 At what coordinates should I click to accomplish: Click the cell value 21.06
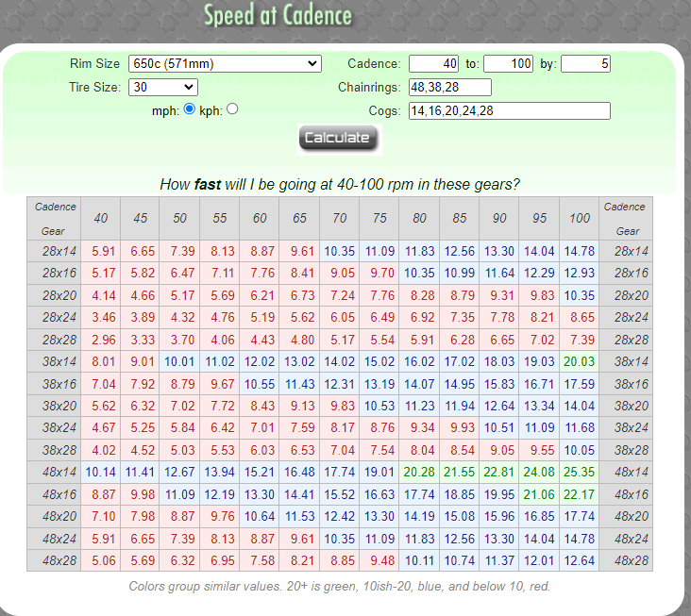click(539, 494)
